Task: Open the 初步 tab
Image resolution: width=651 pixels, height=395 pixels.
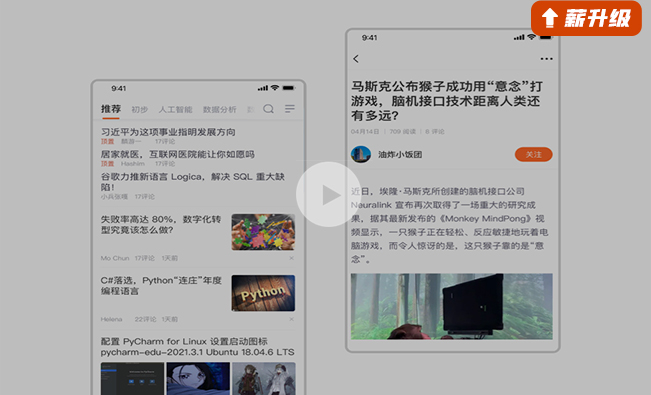Action: pos(140,110)
